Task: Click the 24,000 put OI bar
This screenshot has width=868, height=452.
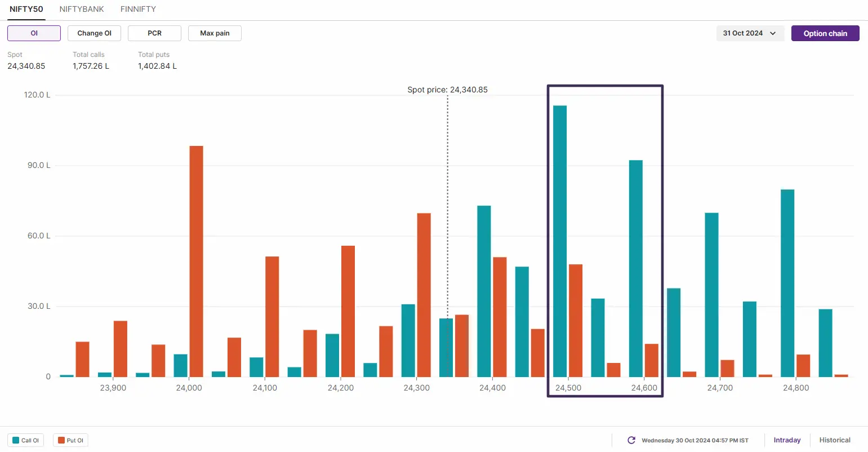Action: coord(196,262)
